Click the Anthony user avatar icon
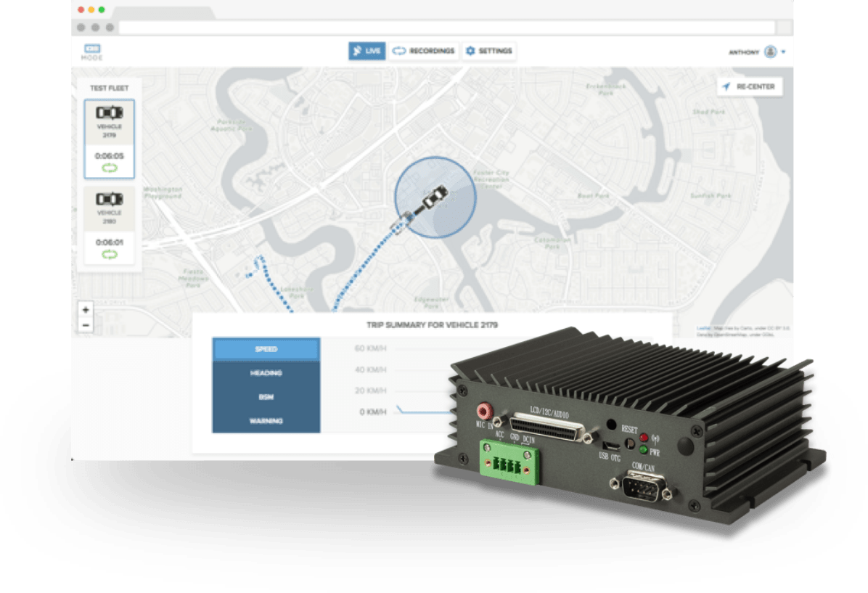The image size is (868, 593). coord(770,52)
